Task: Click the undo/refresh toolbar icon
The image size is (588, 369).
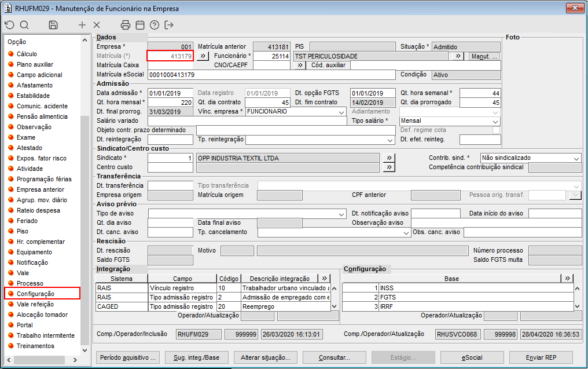Action: (10, 25)
